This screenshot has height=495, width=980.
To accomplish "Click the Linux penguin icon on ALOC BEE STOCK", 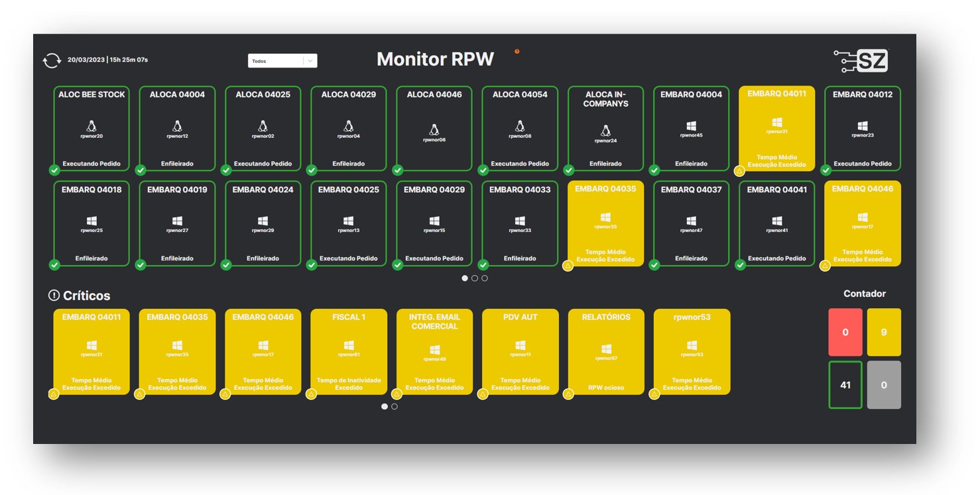I will click(92, 126).
